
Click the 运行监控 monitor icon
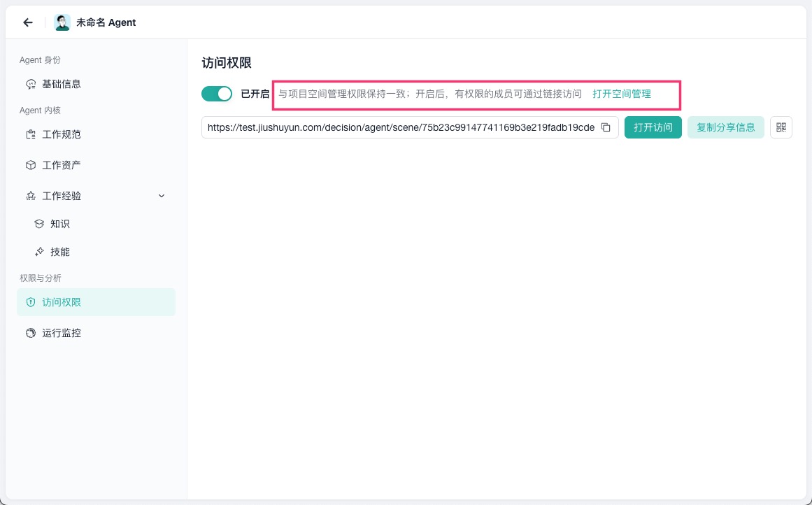tap(31, 333)
